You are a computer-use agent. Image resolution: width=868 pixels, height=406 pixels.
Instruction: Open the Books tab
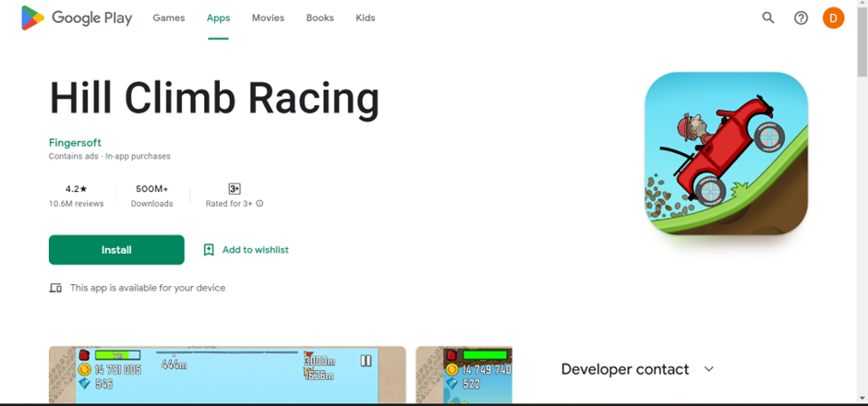pos(320,18)
